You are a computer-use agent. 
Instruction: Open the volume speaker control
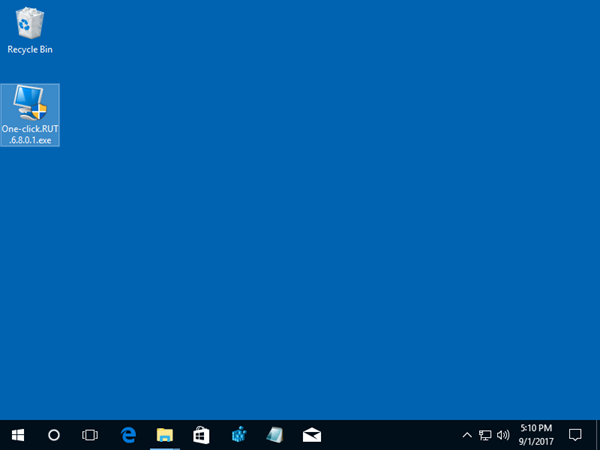502,435
